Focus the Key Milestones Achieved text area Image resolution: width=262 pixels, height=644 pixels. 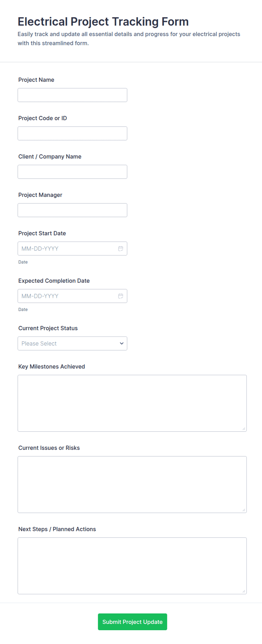(x=132, y=403)
